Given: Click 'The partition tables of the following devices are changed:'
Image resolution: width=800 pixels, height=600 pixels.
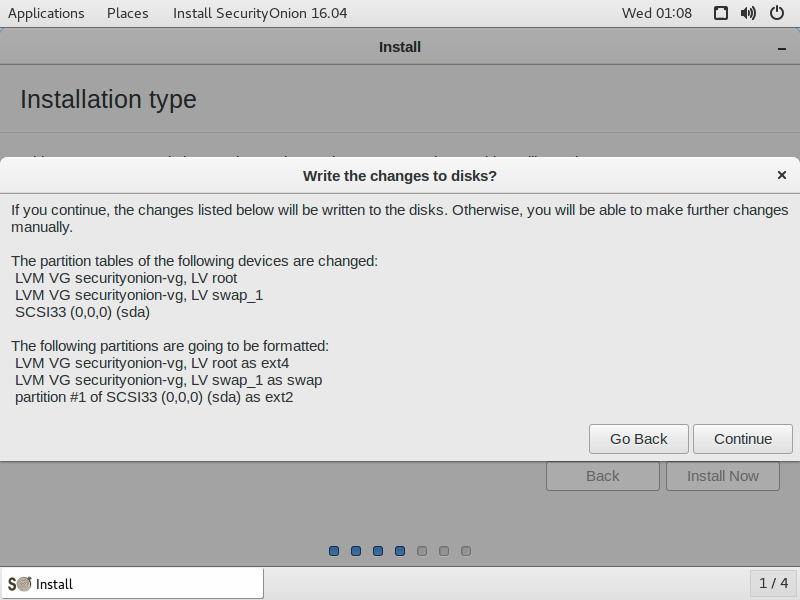Looking at the screenshot, I should pos(194,261).
